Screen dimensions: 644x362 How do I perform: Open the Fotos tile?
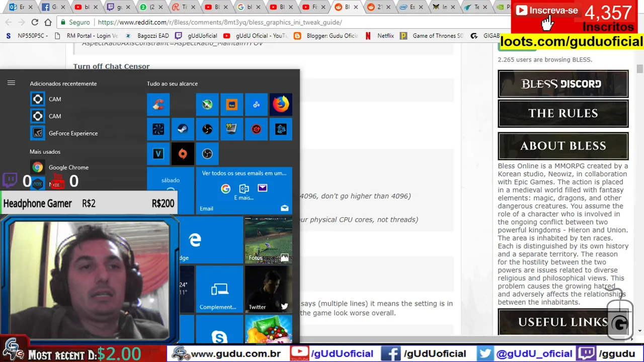point(268,240)
